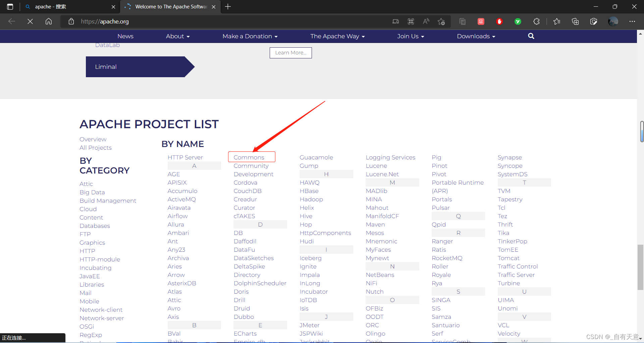Viewport: 644px width, 343px height.
Task: Expand The Apache Way dropdown
Action: pyautogui.click(x=337, y=36)
